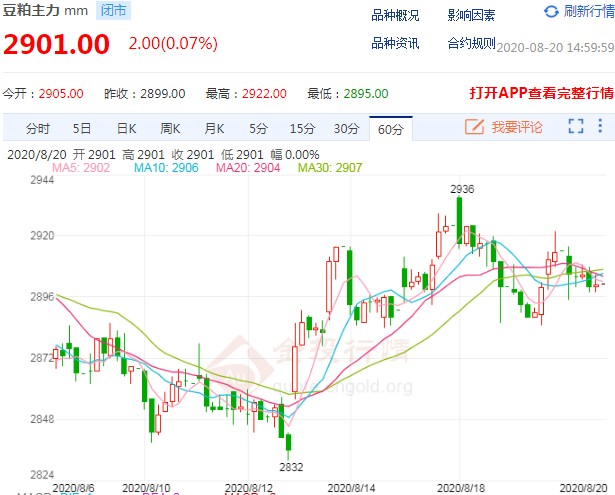This screenshot has width=615, height=495.
Task: Click the 我要评论 comment button
Action: click(517, 127)
